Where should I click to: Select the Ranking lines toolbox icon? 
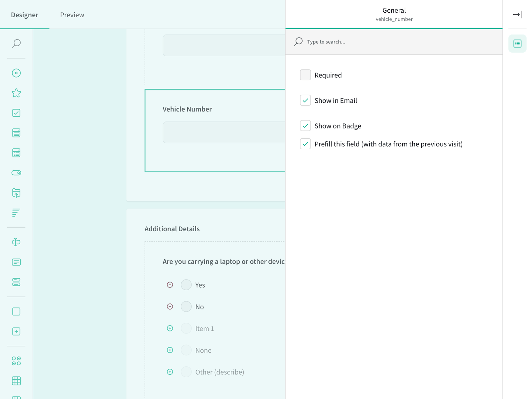click(x=16, y=213)
